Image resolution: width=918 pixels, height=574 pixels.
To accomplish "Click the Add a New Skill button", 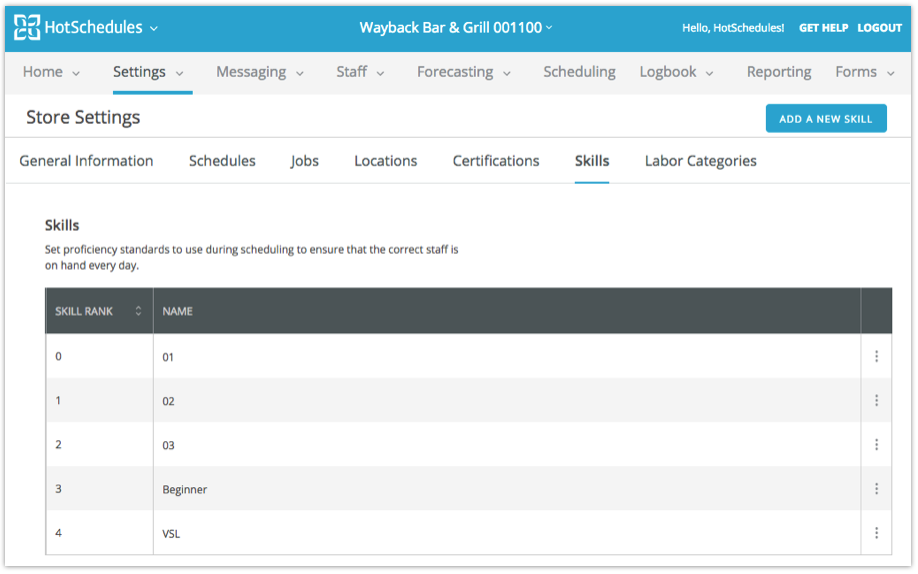I will click(x=825, y=118).
